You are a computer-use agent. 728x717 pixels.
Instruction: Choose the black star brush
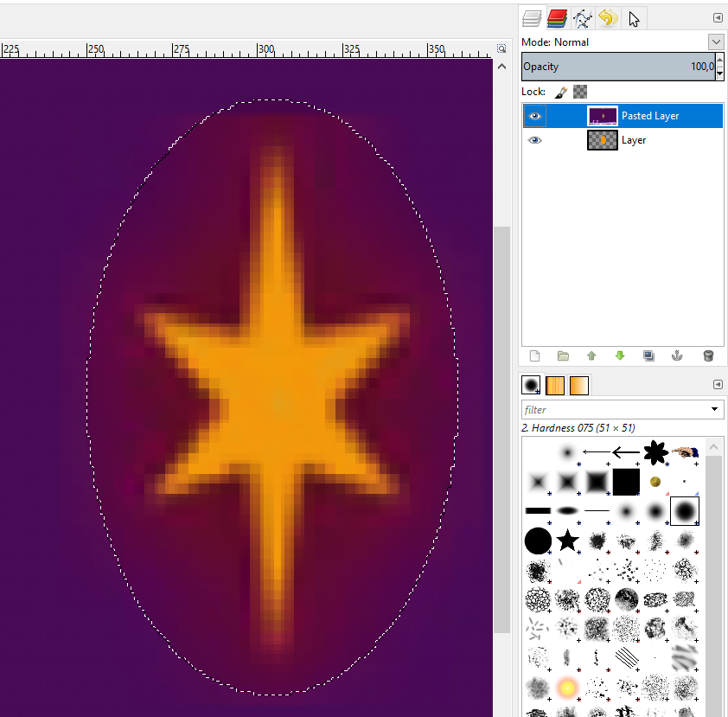[567, 541]
